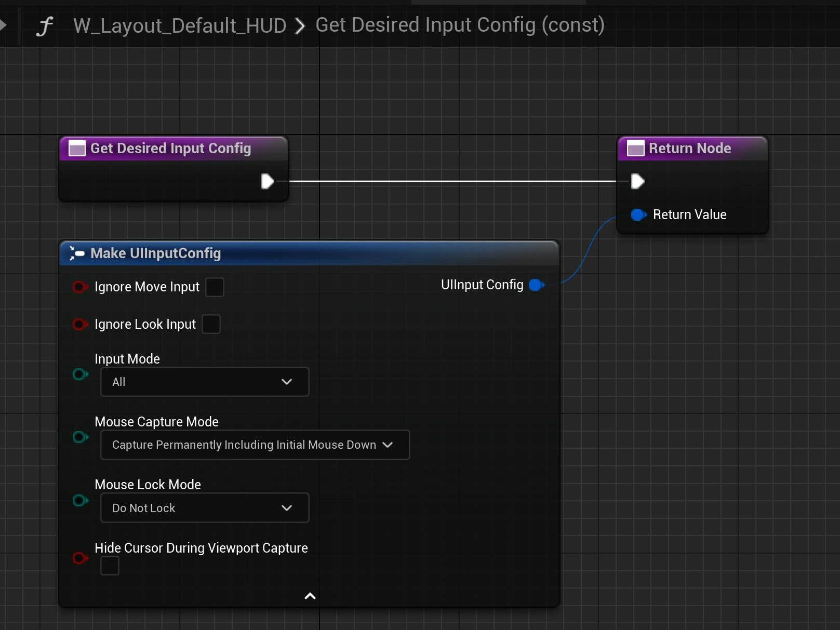Click the Ignore Look Input boolean pin
The width and height of the screenshot is (840, 630).
(x=80, y=324)
